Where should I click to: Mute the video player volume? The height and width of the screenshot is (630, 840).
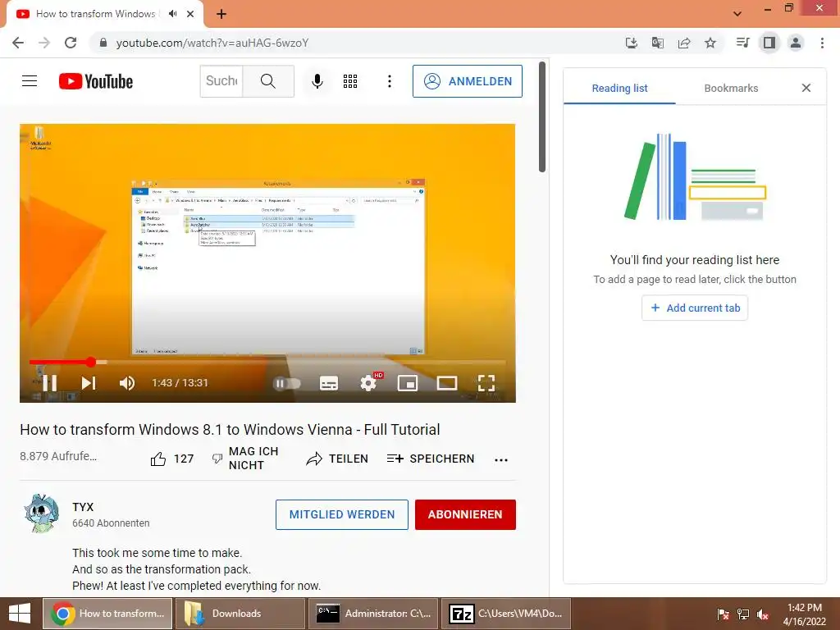pyautogui.click(x=127, y=383)
